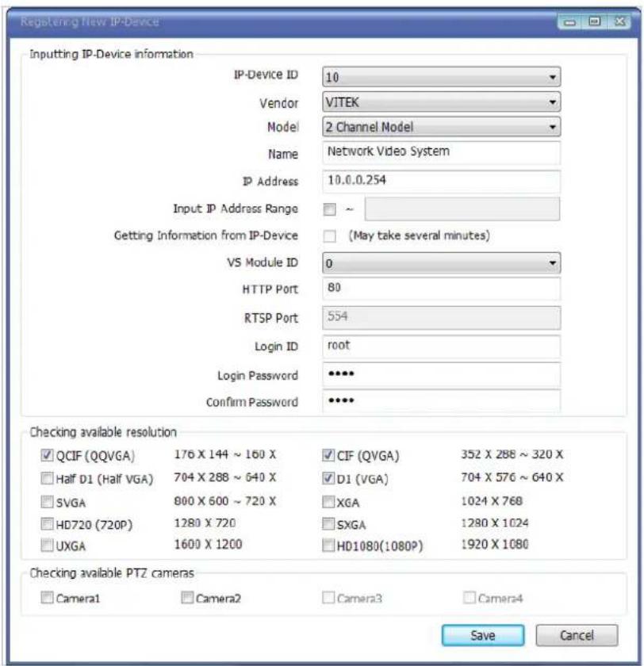The width and height of the screenshot is (644, 666).
Task: Focus the Login Password field
Action: coord(442,374)
